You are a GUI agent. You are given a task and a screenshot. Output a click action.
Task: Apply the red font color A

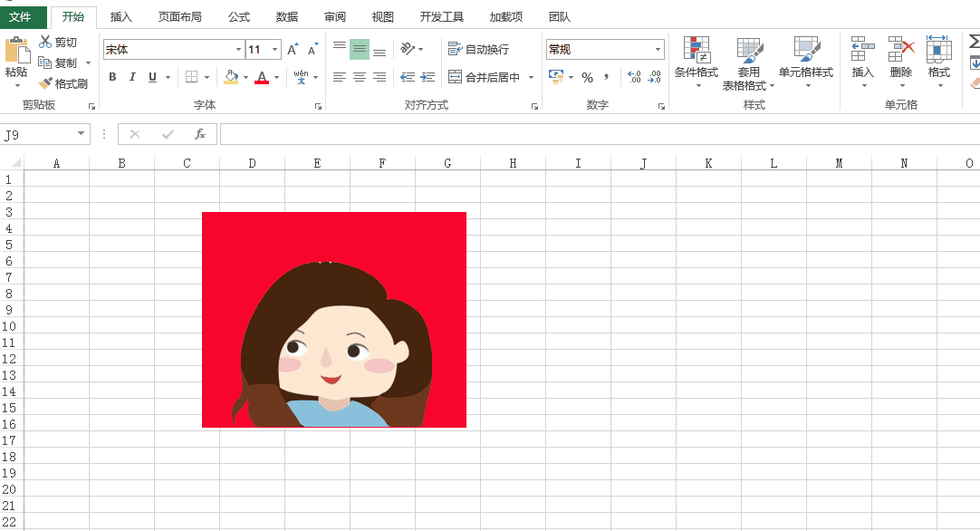click(x=262, y=77)
